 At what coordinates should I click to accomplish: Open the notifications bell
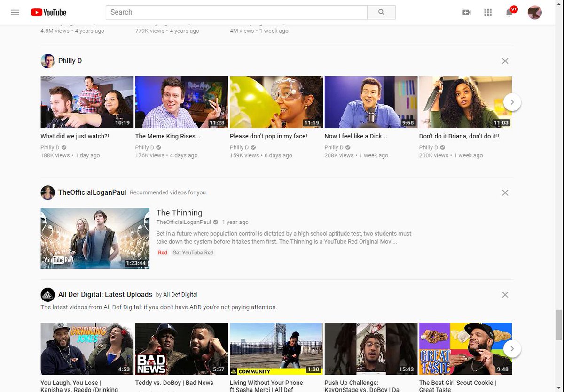click(509, 12)
